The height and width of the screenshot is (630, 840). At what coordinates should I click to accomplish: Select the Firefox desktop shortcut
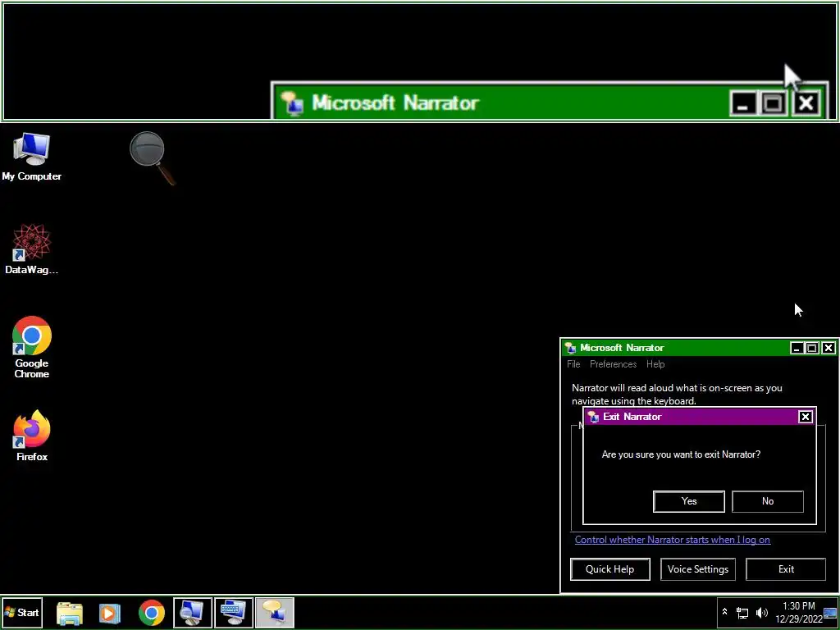pyautogui.click(x=32, y=436)
